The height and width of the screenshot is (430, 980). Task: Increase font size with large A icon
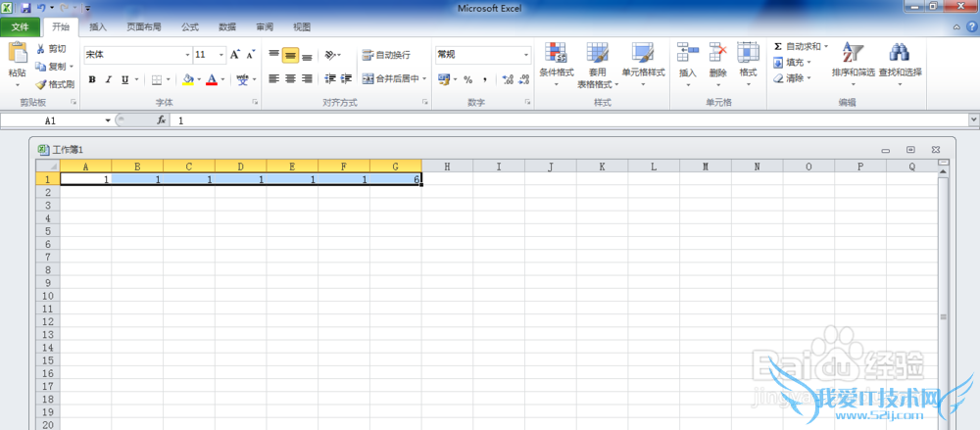click(x=235, y=55)
